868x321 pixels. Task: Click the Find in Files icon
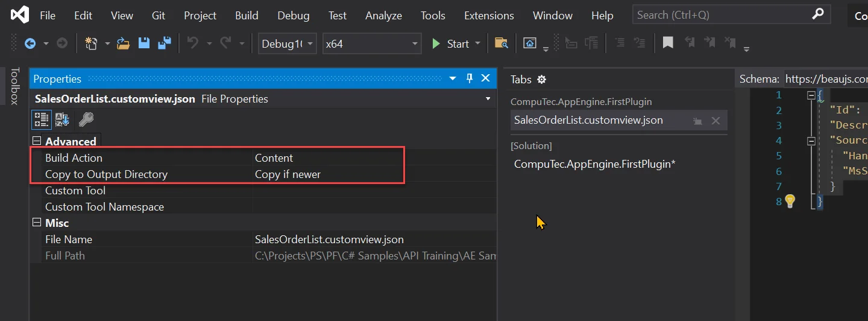tap(501, 43)
